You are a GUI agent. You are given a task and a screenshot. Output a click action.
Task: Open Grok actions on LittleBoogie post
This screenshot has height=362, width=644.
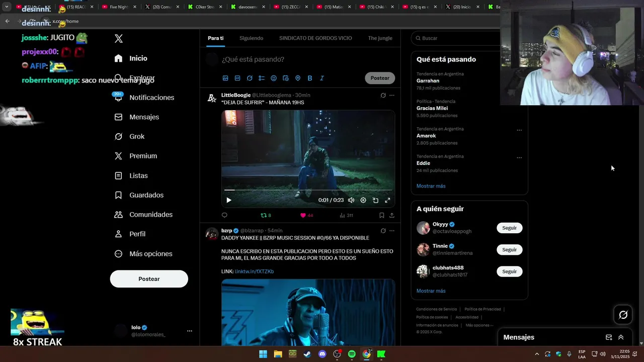click(383, 95)
